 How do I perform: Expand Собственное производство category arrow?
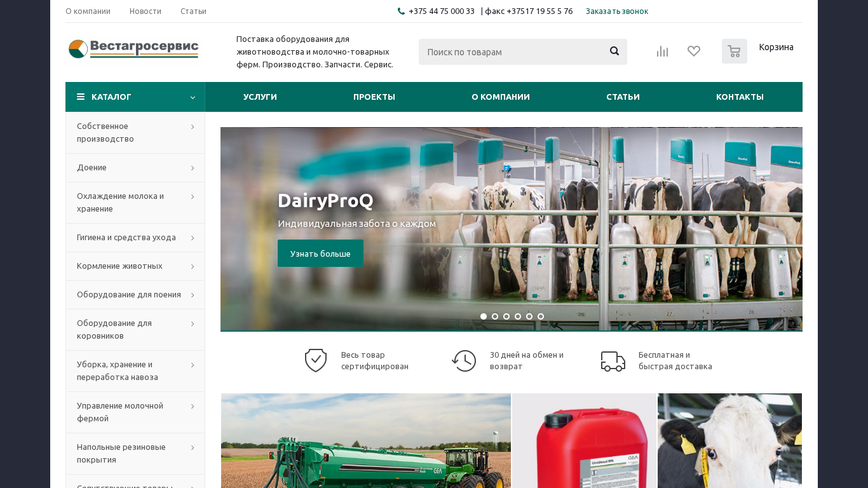pos(193,127)
